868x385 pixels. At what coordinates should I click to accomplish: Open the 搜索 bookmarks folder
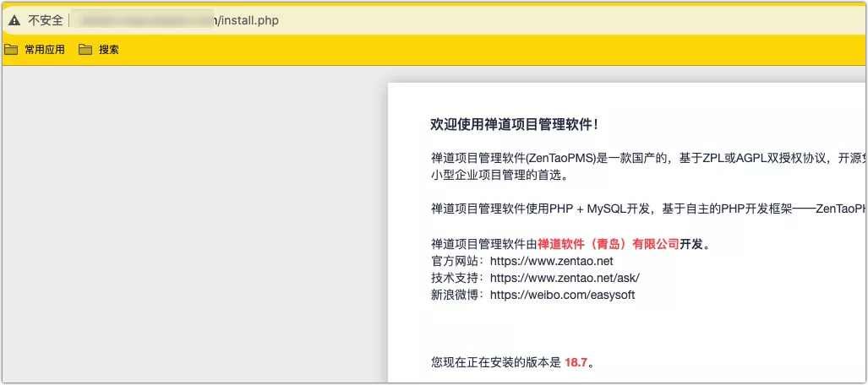[99, 50]
